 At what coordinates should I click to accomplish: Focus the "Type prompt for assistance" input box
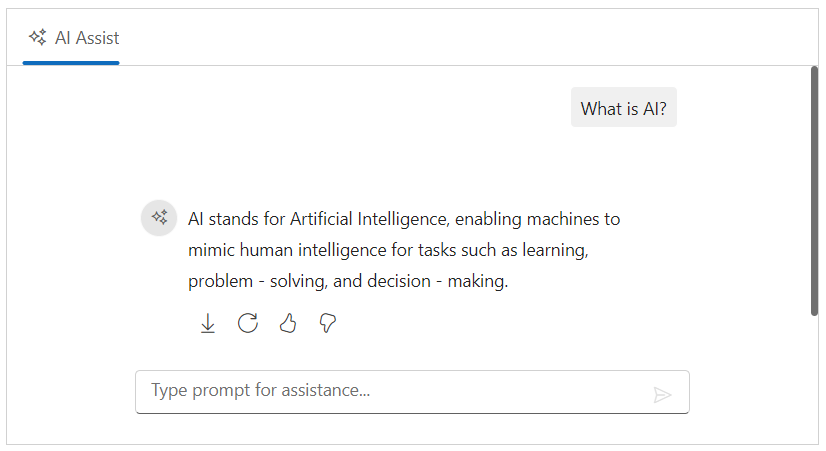click(x=390, y=391)
